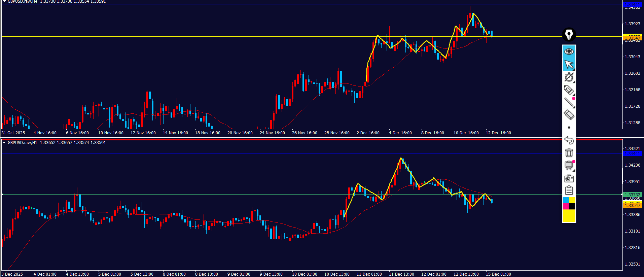Undo the last drawing stroke

coord(569,140)
